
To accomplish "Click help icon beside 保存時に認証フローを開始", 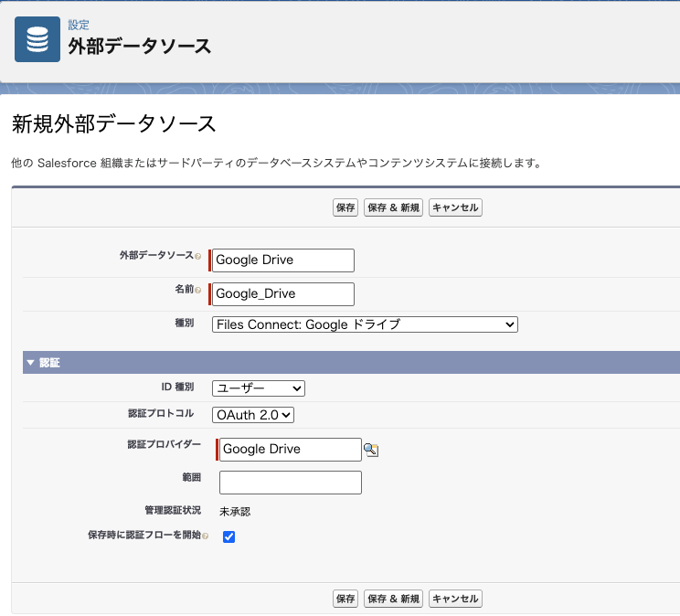I will 205,536.
